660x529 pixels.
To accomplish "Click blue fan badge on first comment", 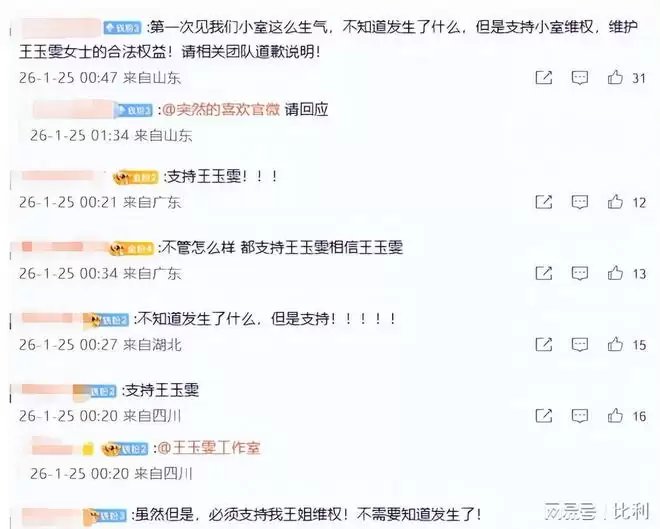I will 122,28.
